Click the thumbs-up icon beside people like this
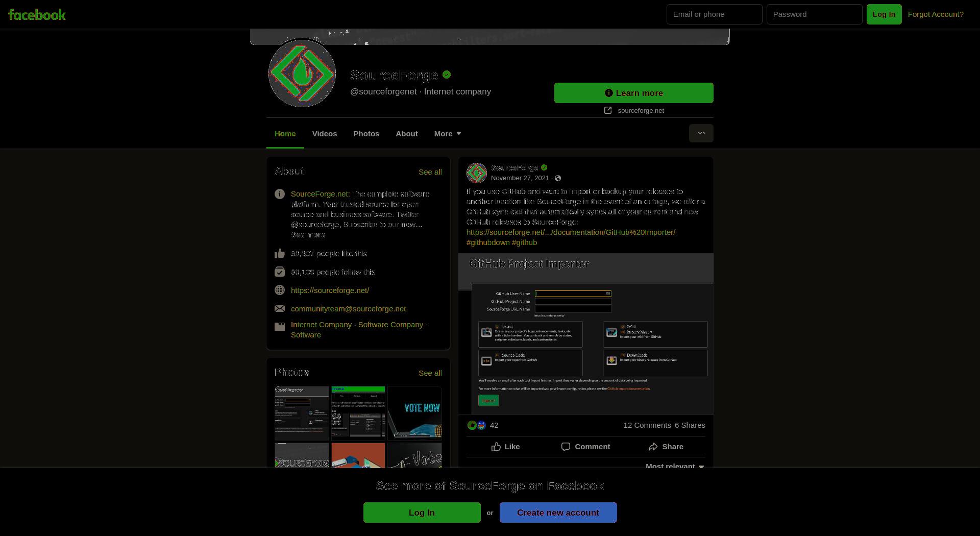This screenshot has height=536, width=980. [280, 253]
